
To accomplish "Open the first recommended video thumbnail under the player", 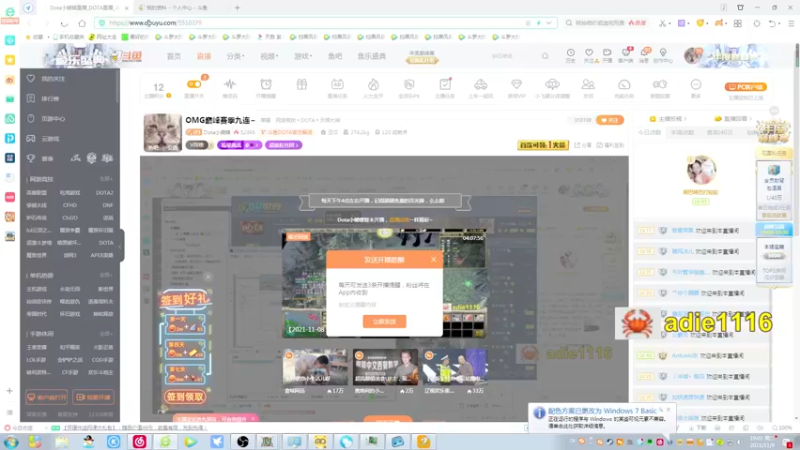I will (315, 367).
